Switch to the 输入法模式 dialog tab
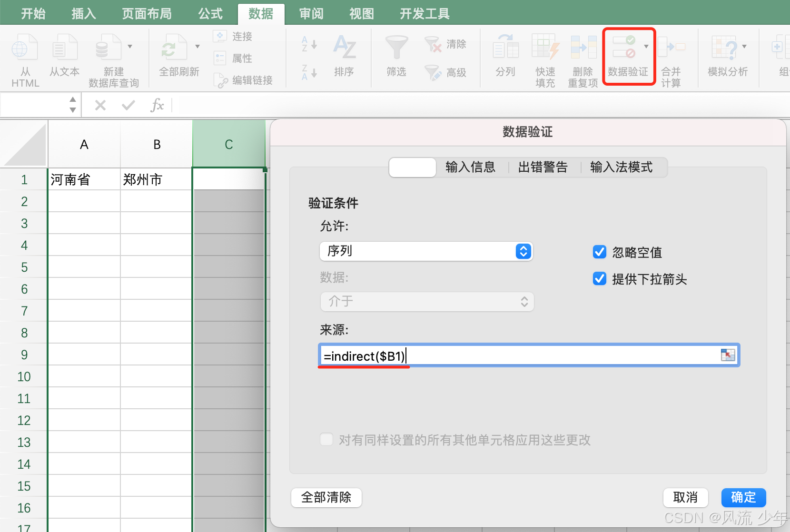This screenshot has height=532, width=790. 622,167
